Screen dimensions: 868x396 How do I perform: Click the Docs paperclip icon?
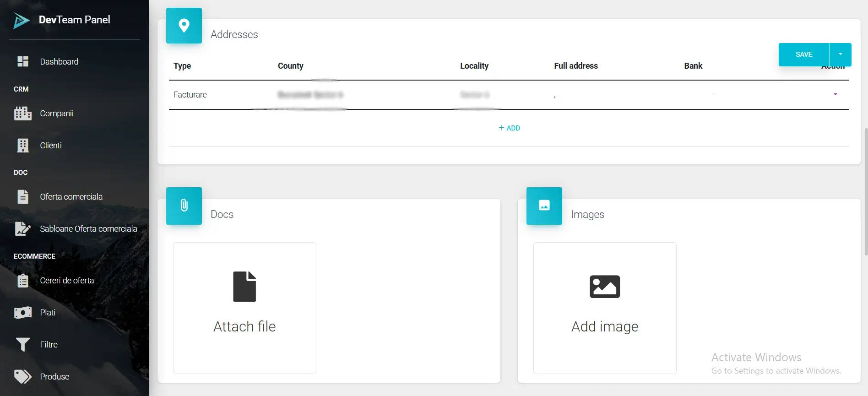pos(184,206)
